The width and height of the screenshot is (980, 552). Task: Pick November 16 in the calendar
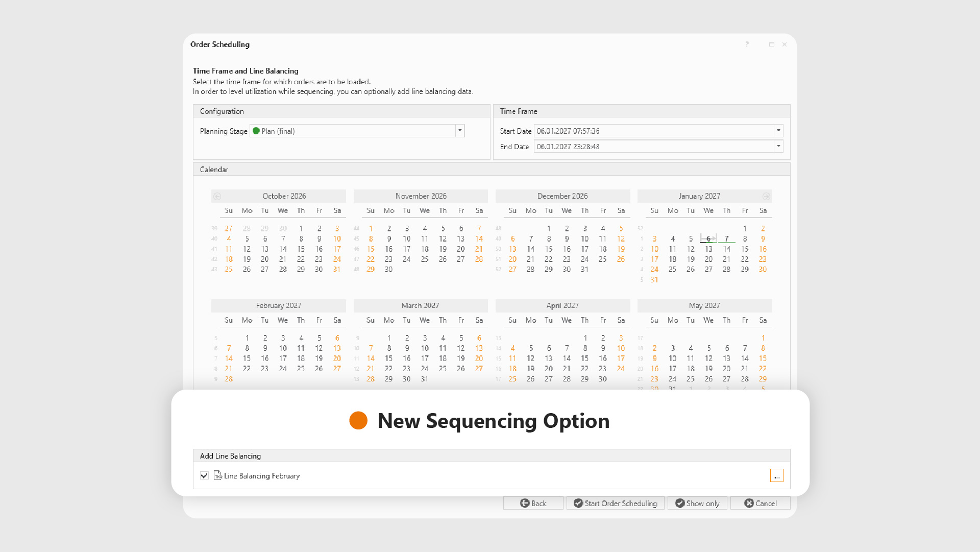pos(388,249)
